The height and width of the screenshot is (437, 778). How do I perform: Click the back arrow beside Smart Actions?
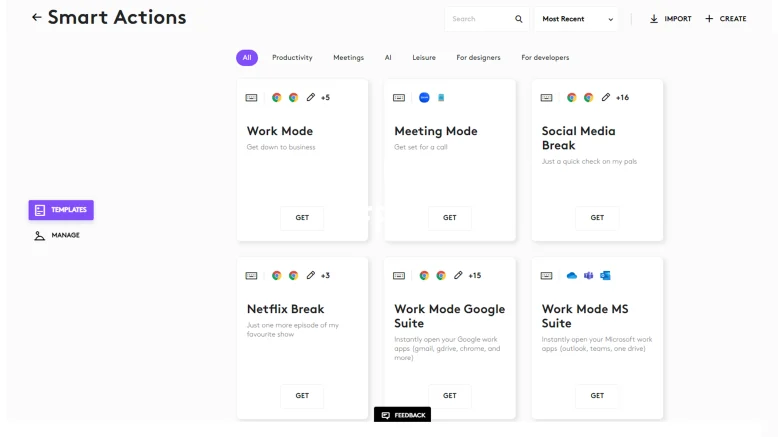click(x=37, y=18)
